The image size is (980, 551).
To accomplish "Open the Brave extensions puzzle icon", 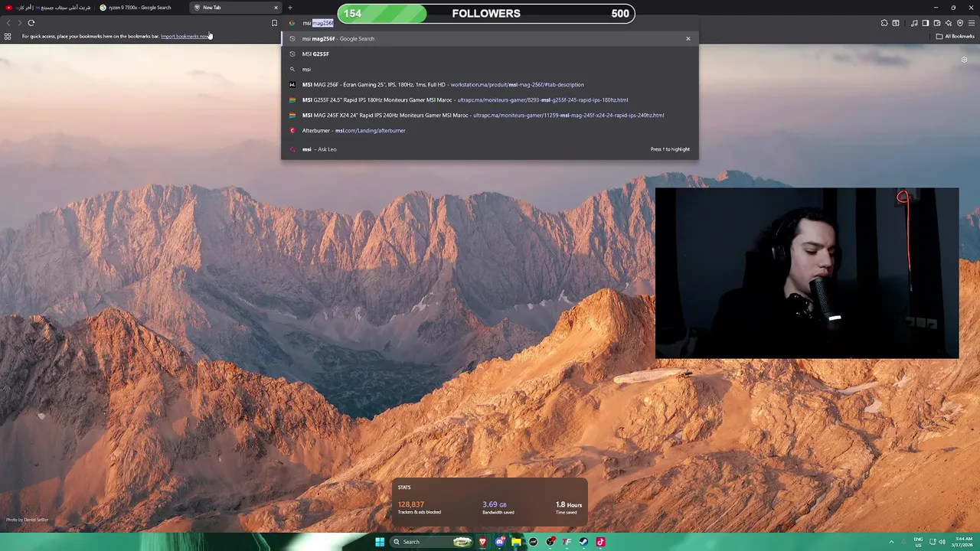I will click(884, 23).
